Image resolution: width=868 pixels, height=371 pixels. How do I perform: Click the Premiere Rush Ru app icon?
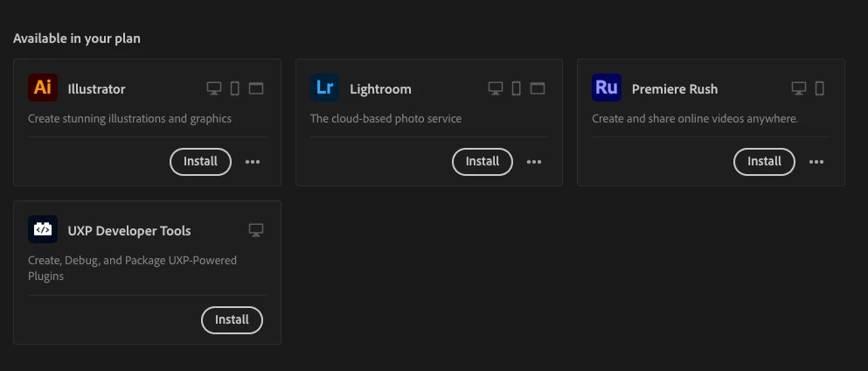[x=606, y=87]
